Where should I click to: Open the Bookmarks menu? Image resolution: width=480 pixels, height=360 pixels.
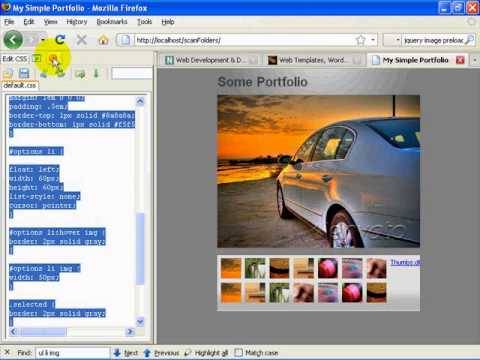(x=112, y=22)
